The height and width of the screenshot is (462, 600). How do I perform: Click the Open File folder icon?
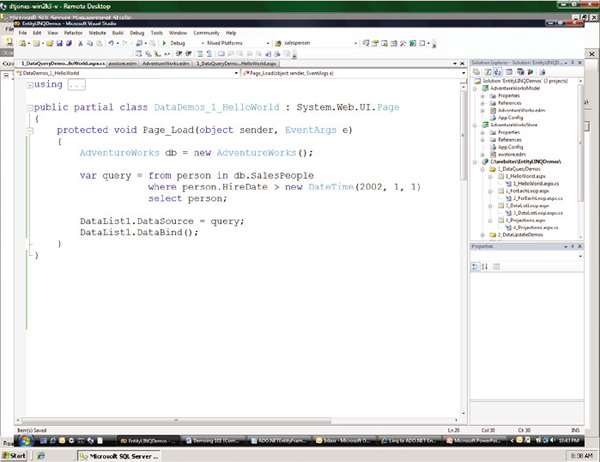[x=50, y=43]
